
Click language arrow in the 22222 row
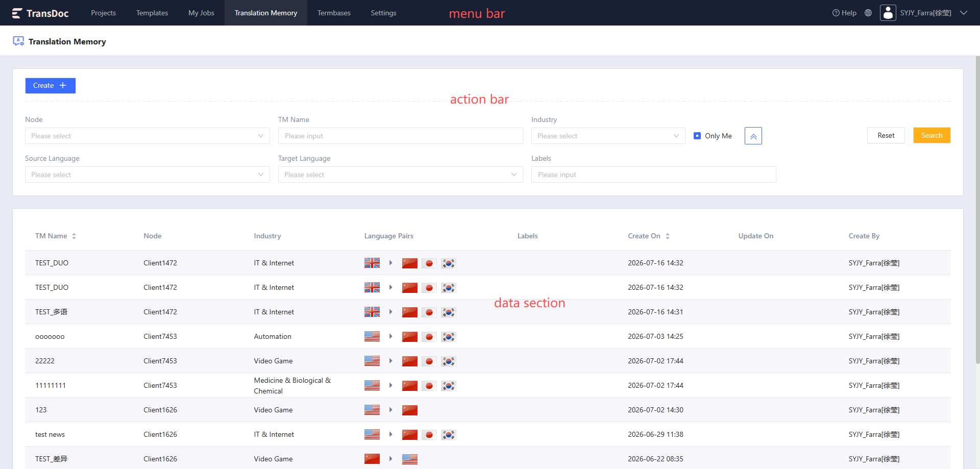[390, 361]
